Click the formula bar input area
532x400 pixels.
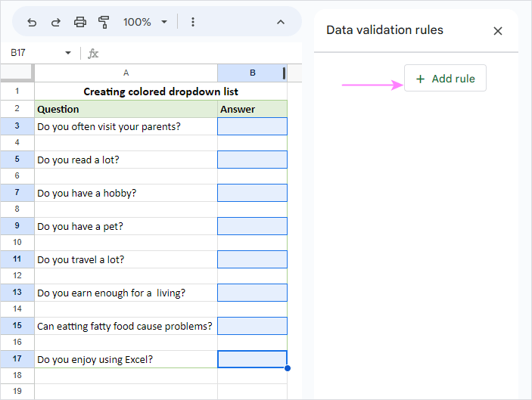coord(201,53)
